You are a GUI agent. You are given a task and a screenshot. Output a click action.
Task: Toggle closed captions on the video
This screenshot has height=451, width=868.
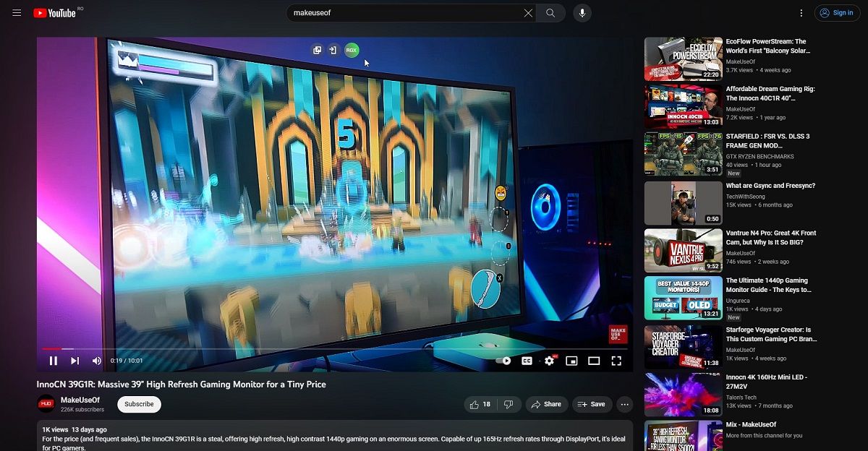tap(527, 361)
